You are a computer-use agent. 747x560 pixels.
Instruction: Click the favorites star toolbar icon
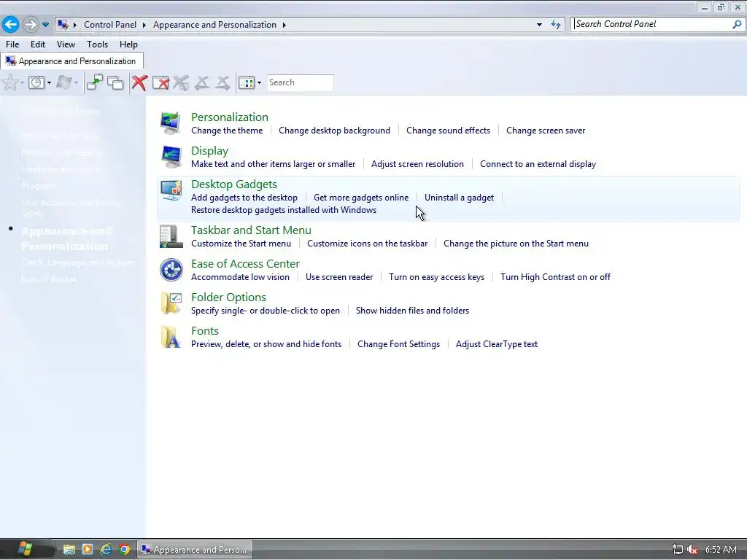[x=10, y=83]
